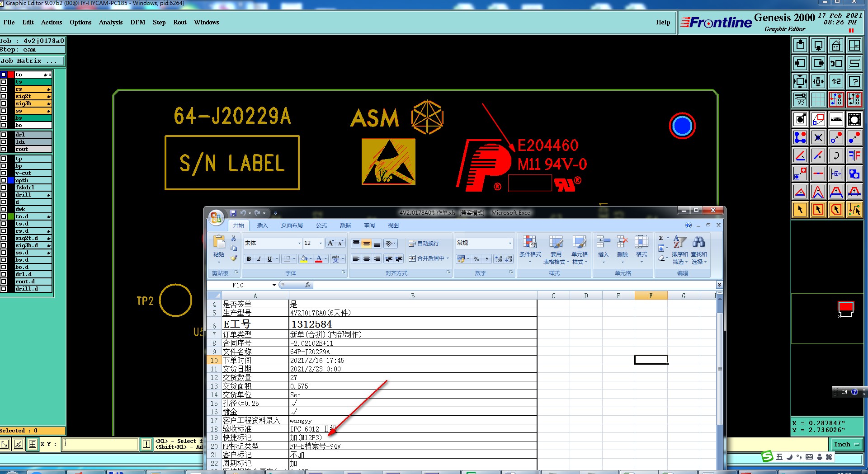
Task: Toggle the checkbox for layer fzkdrl
Action: point(4,188)
